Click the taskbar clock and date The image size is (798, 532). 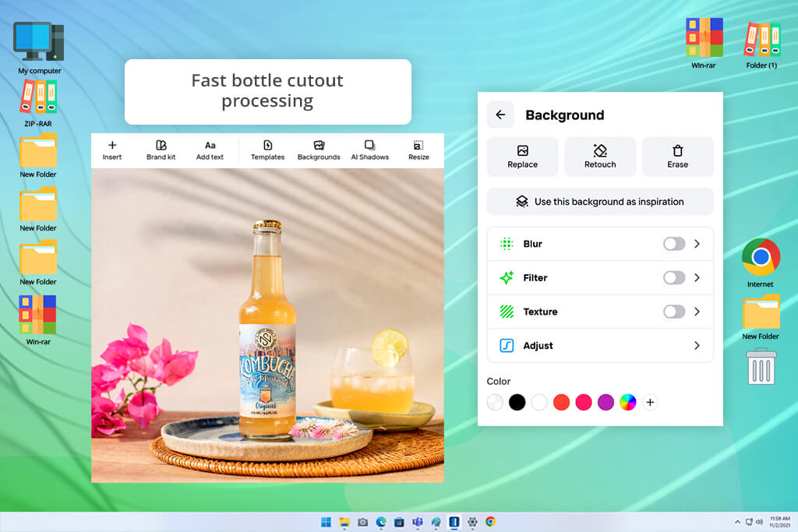click(779, 522)
